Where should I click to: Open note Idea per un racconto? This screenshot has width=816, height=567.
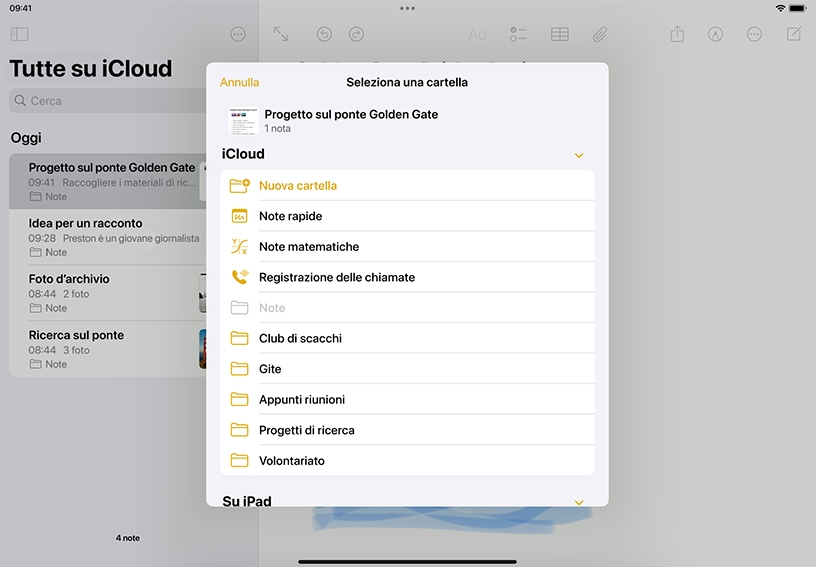[x=108, y=237]
